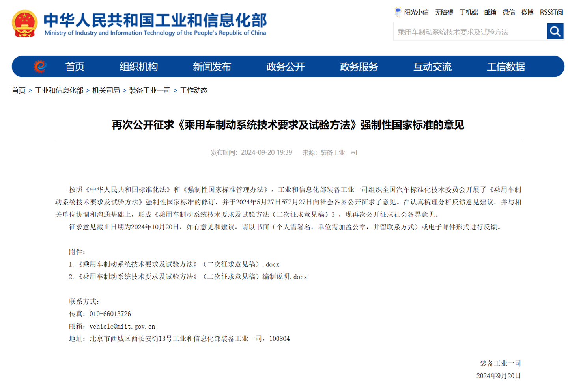Open the 工信数据 navigation menu

click(x=506, y=67)
